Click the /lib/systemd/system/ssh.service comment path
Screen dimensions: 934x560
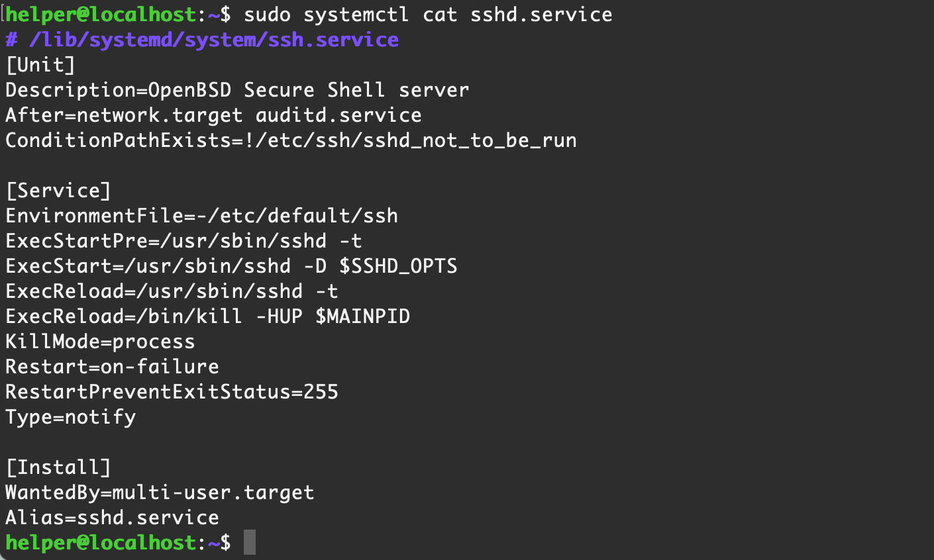(213, 40)
